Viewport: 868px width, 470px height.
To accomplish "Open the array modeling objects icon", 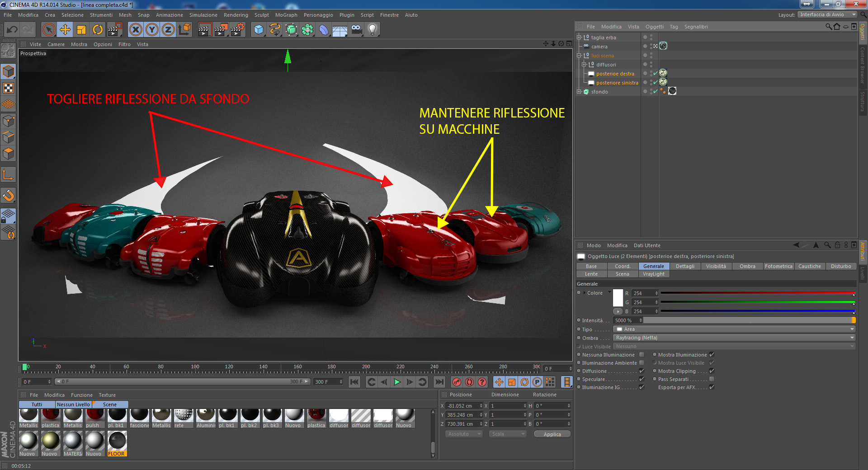I will click(308, 30).
